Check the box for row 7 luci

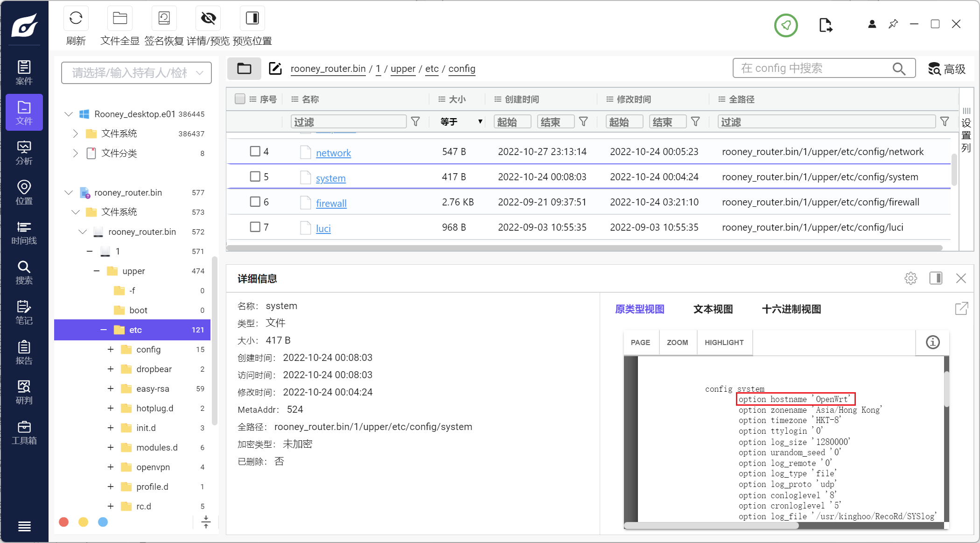[255, 227]
